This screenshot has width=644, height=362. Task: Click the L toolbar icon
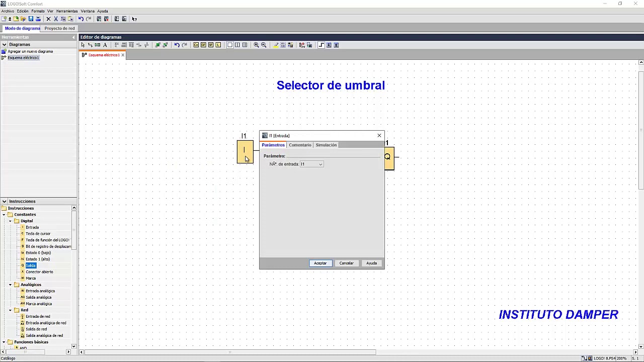pyautogui.click(x=218, y=45)
